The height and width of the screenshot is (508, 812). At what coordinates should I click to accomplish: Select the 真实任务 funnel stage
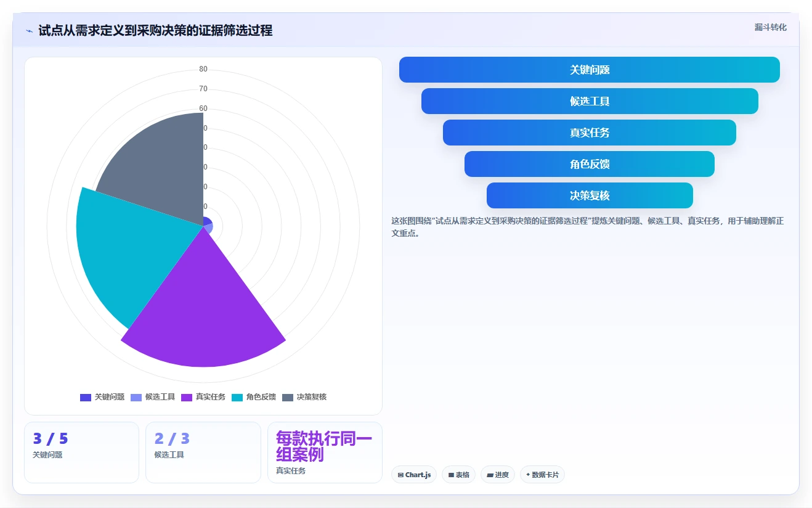[590, 133]
